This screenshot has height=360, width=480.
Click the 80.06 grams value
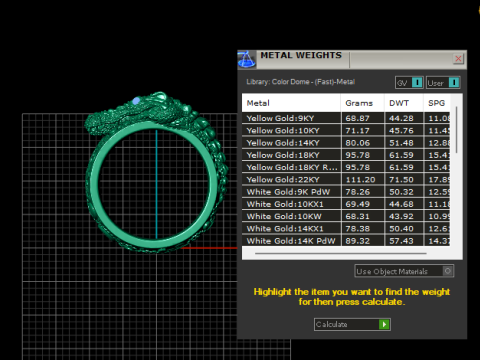pyautogui.click(x=357, y=143)
